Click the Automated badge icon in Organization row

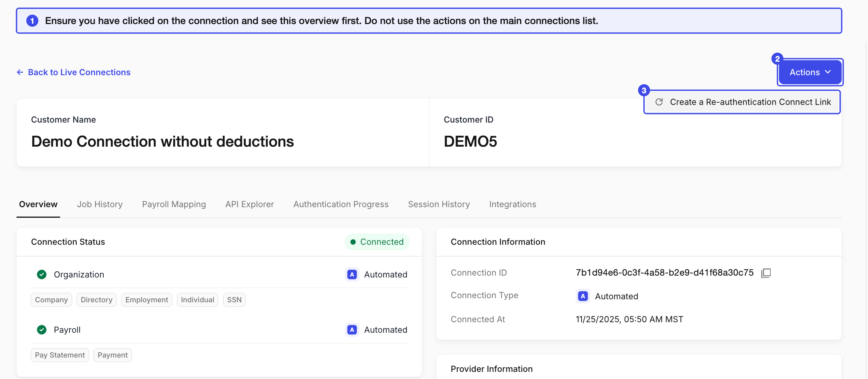(x=352, y=274)
